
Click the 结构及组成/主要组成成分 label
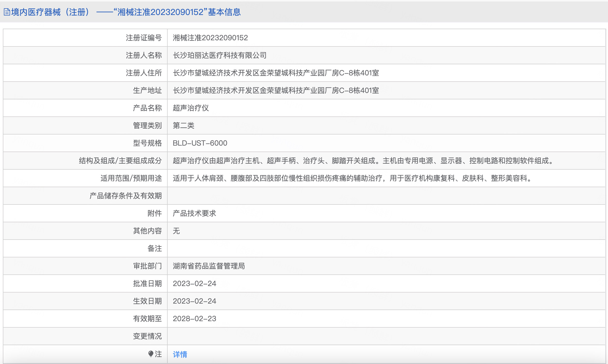[x=120, y=161]
